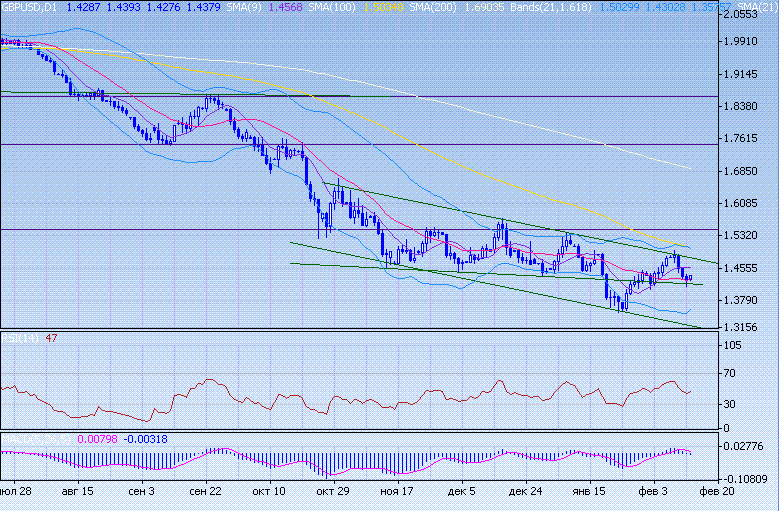Click the RSI(14) panel label
779x511 pixels.
16,339
